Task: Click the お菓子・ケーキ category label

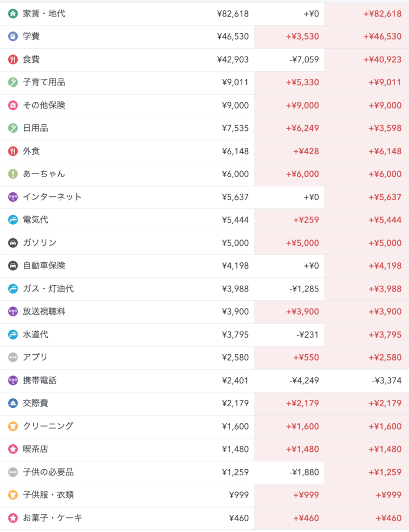Action: (x=52, y=518)
